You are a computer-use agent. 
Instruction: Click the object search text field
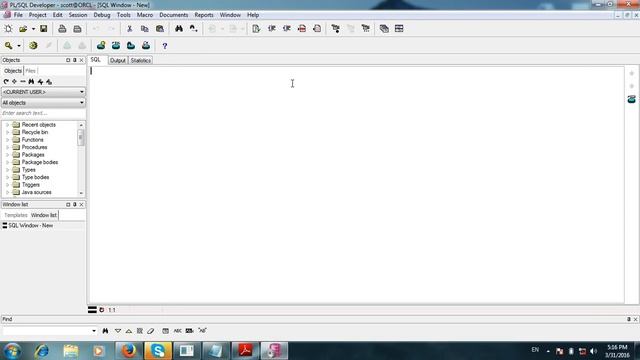pos(43,113)
